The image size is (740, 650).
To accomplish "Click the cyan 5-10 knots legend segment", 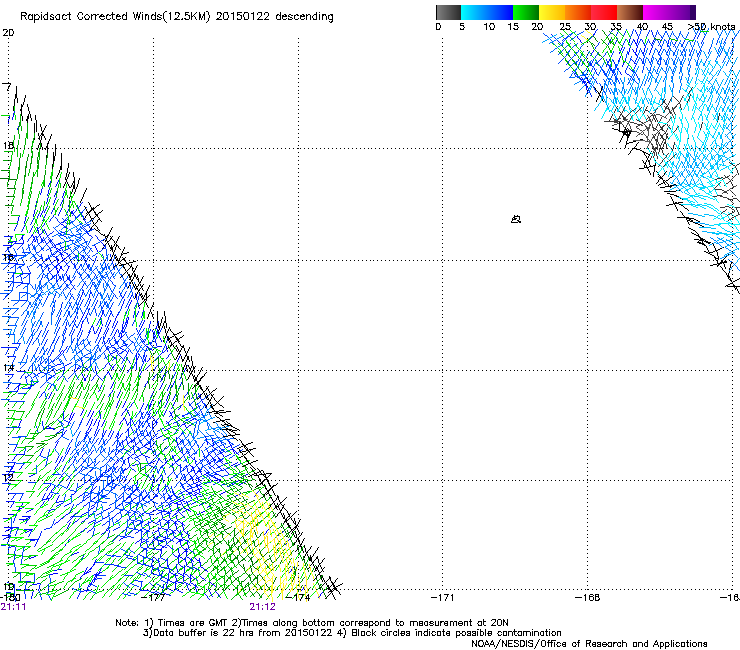I will tap(474, 12).
